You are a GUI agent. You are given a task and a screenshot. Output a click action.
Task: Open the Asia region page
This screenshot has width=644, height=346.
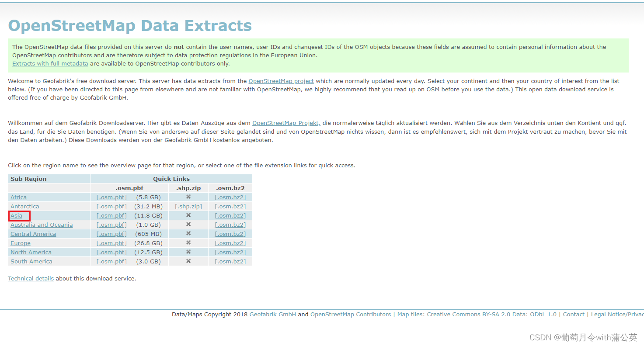(x=16, y=216)
